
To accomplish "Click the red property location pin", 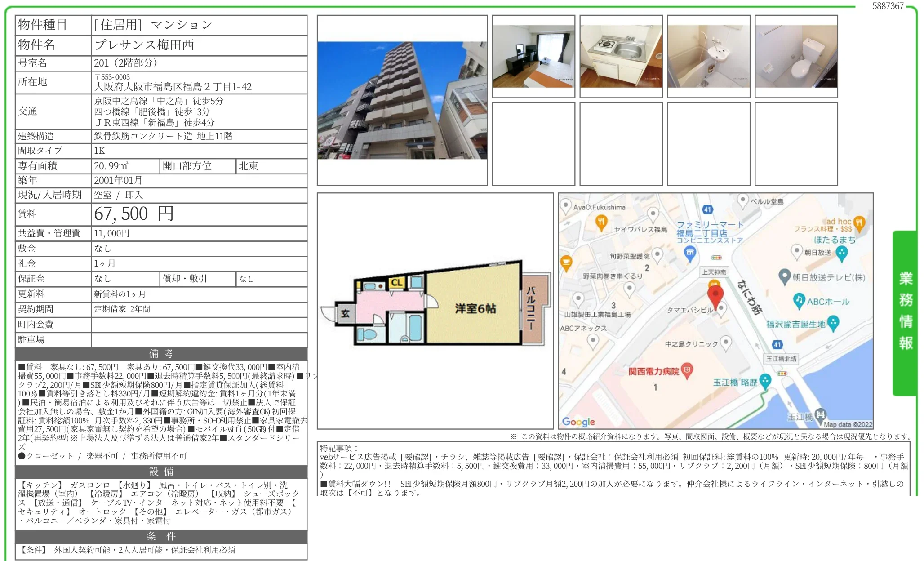I will [715, 294].
